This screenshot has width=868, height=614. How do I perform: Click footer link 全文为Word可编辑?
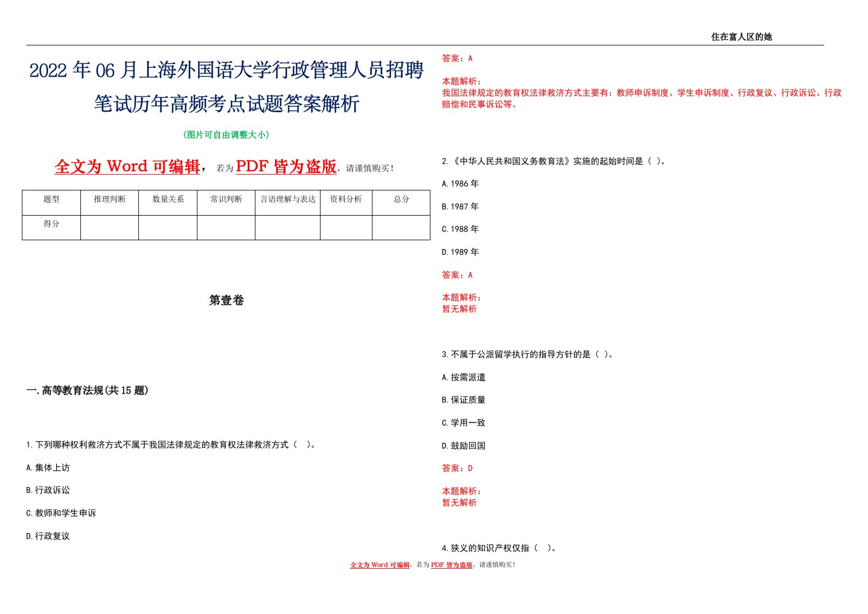coord(380,565)
